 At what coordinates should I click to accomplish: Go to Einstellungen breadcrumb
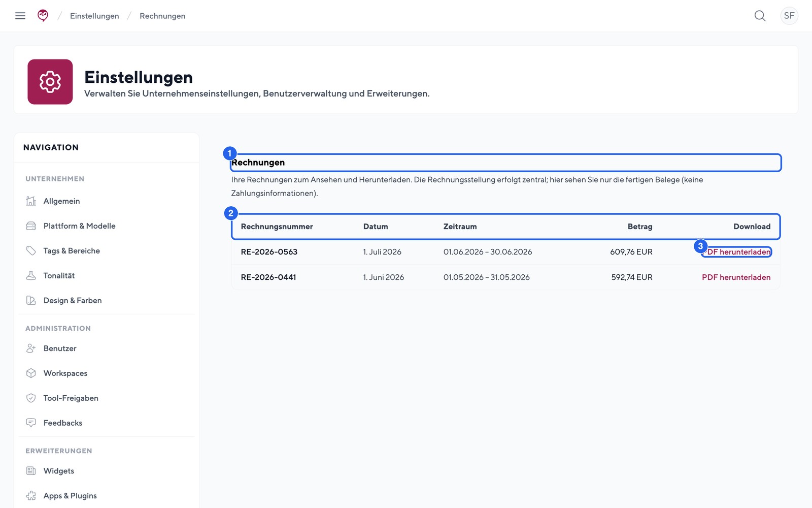[x=94, y=16]
